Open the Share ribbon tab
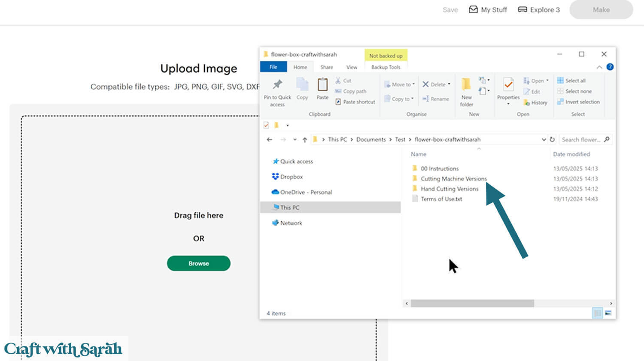644x361 pixels. [326, 67]
